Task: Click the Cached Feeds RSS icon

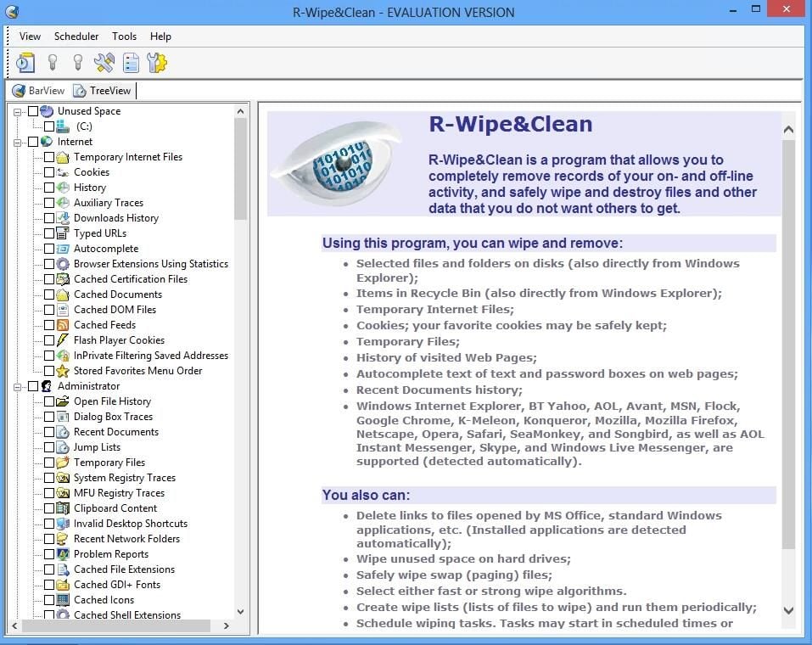Action: tap(63, 325)
